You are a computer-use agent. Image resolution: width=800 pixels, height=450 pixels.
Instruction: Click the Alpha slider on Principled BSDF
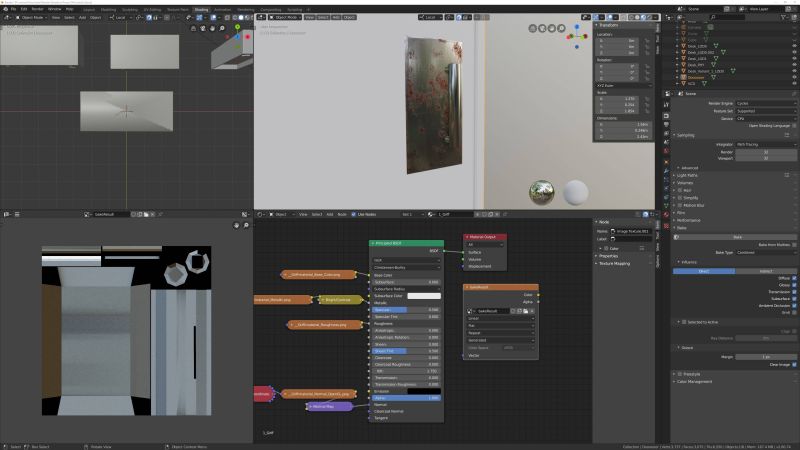(406, 398)
